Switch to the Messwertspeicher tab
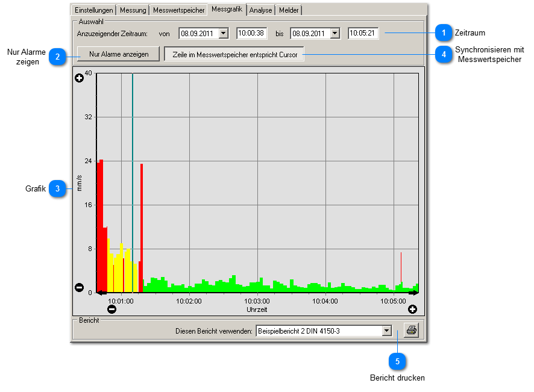This screenshot has height=392, width=534. pos(178,10)
